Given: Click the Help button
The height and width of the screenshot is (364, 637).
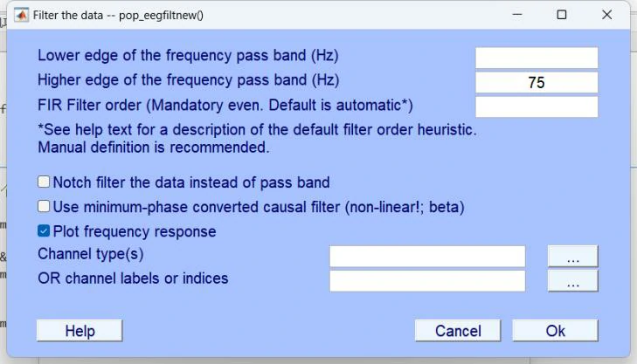Looking at the screenshot, I should (80, 331).
